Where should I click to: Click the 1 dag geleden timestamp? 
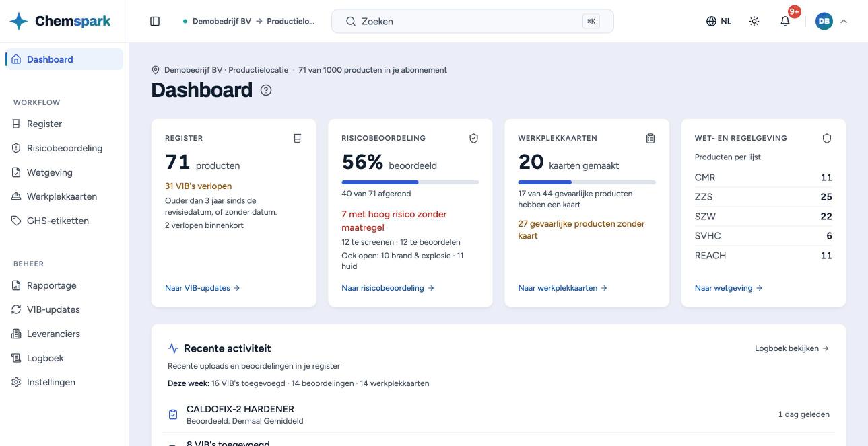[x=804, y=414]
